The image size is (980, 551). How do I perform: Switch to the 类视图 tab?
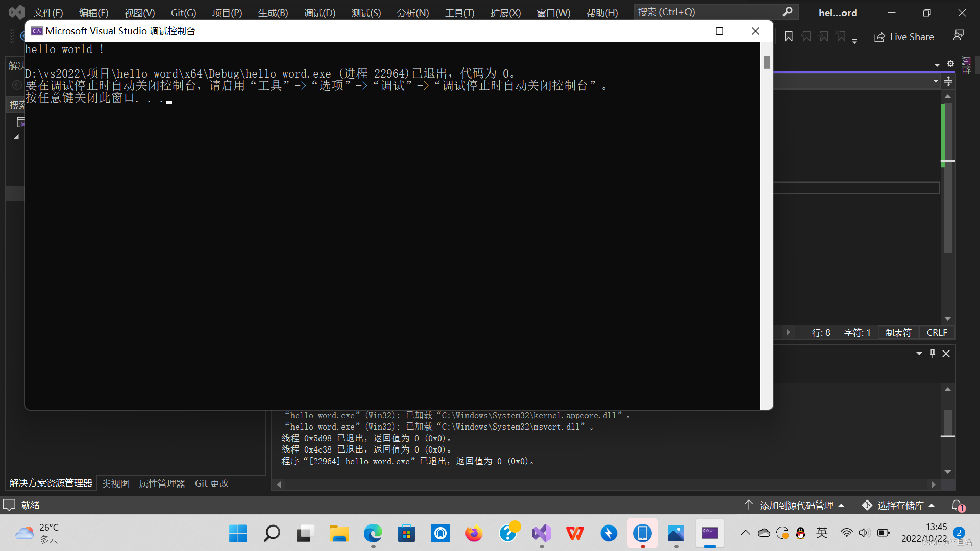(116, 483)
